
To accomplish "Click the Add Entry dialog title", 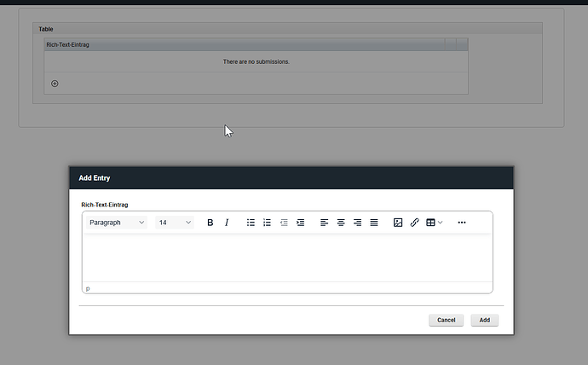I will tap(94, 178).
